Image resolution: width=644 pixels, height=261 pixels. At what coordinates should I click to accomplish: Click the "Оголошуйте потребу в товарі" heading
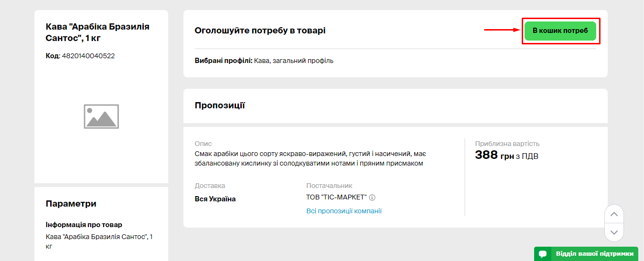(x=260, y=31)
